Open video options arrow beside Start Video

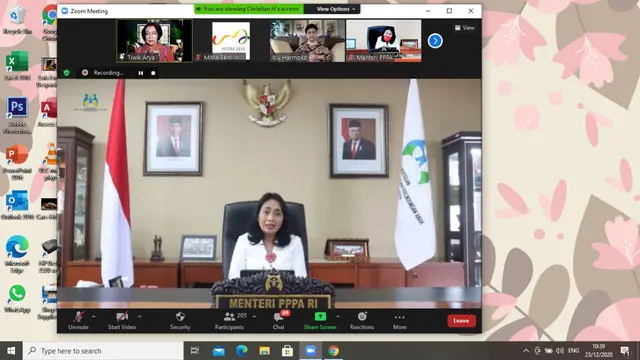tap(140, 316)
